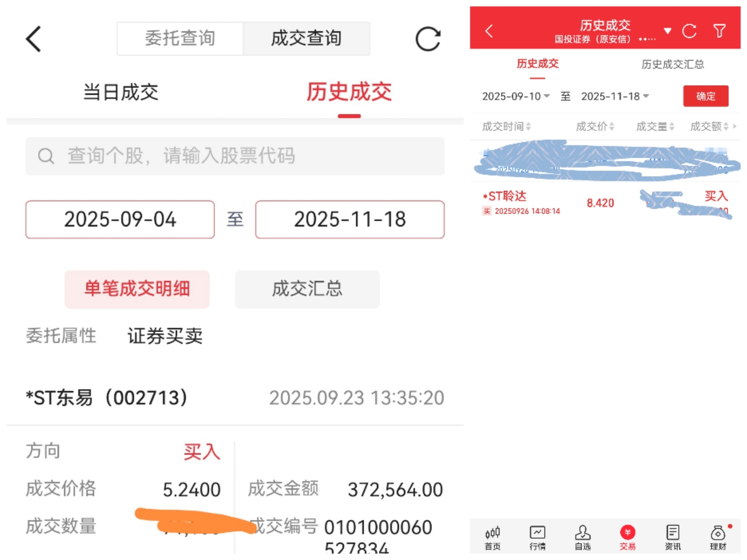Image resolution: width=747 pixels, height=560 pixels.
Task: Tap the refresh icon in left panel
Action: click(427, 39)
